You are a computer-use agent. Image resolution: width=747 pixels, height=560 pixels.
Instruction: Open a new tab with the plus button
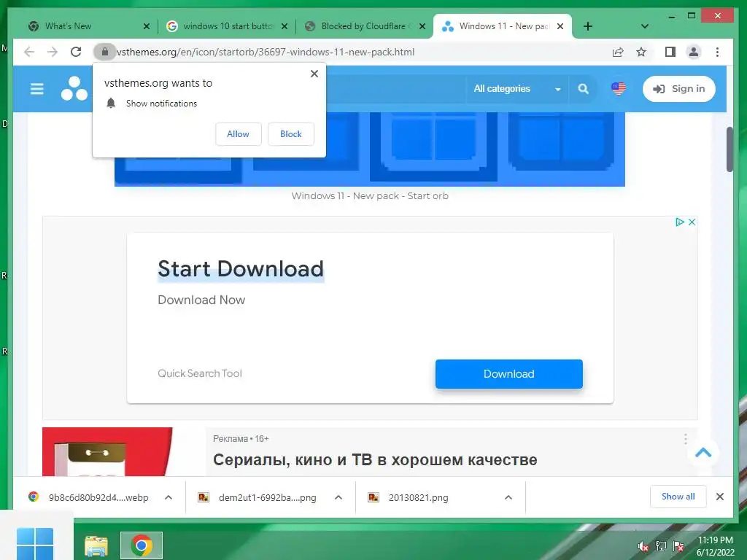click(588, 26)
